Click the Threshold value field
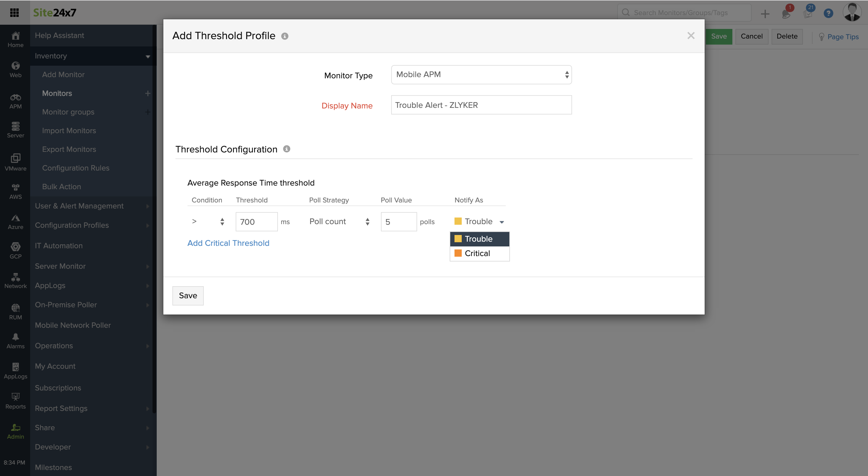The height and width of the screenshot is (476, 868). [x=256, y=222]
